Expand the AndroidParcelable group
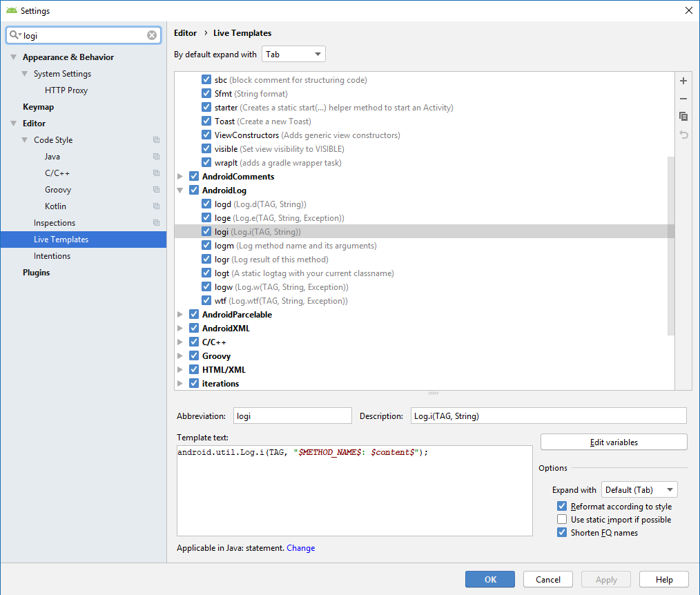The height and width of the screenshot is (595, 700). pyautogui.click(x=180, y=314)
